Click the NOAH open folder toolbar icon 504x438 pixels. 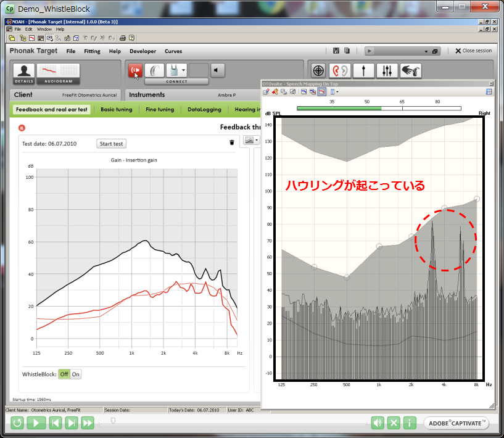pos(12,38)
